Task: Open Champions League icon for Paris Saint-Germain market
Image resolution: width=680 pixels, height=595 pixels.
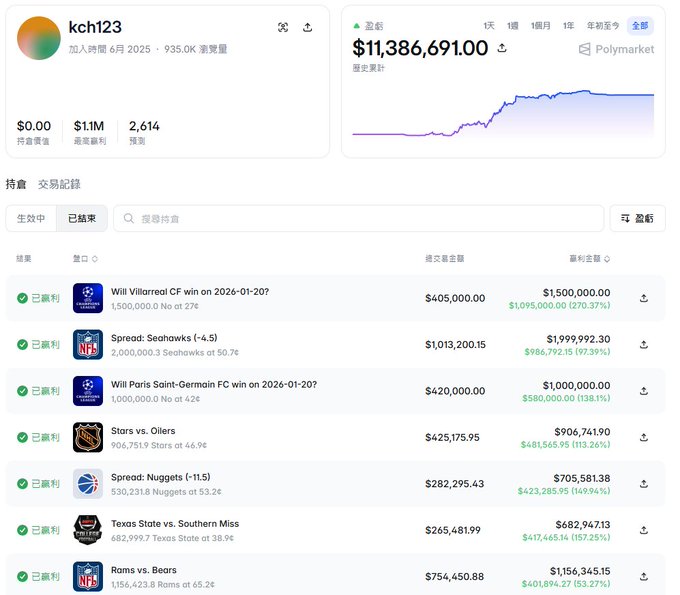Action: (88, 391)
